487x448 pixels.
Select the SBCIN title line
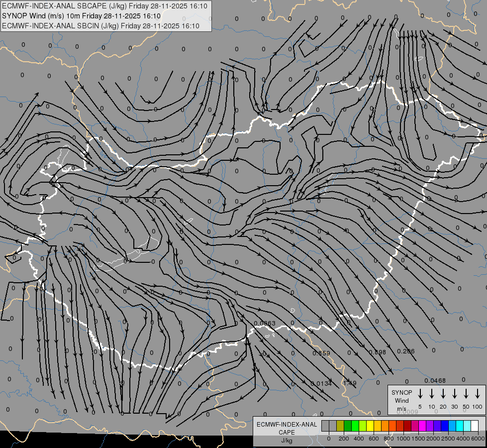(100, 26)
